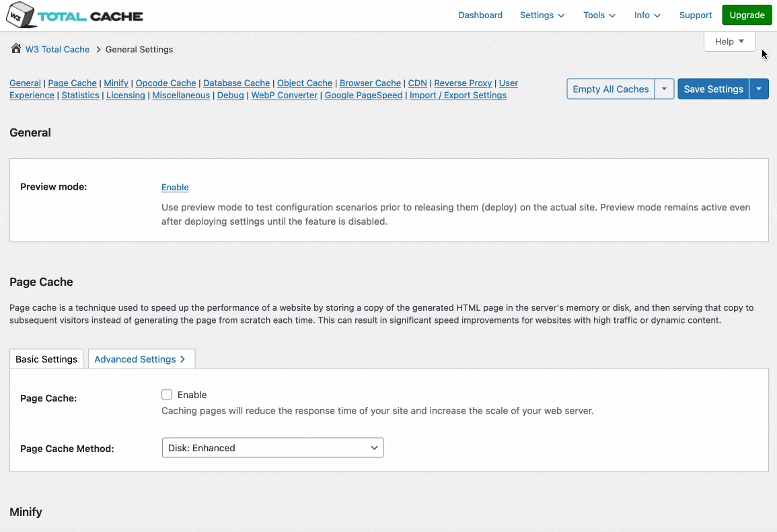Click the W3 Total Cache cube logo
Image resolution: width=777 pixels, height=532 pixels.
[x=20, y=15]
